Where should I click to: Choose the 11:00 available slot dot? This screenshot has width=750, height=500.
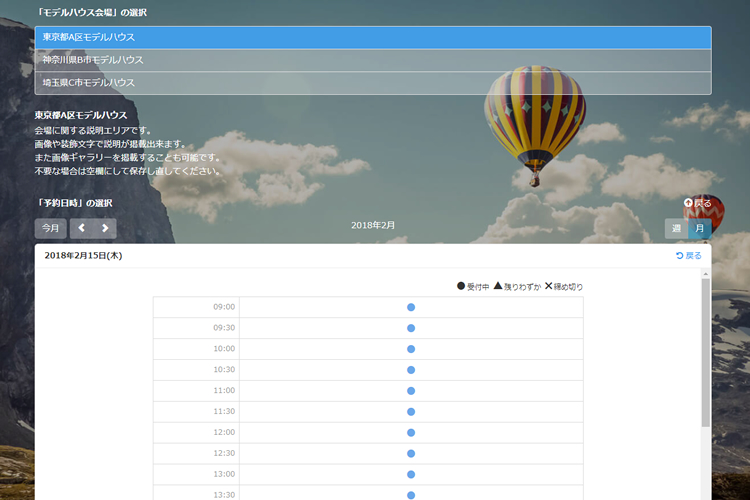(x=411, y=391)
